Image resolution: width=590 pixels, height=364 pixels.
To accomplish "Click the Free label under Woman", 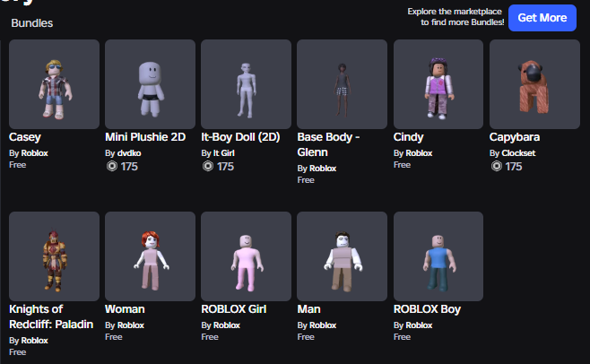I will point(114,337).
